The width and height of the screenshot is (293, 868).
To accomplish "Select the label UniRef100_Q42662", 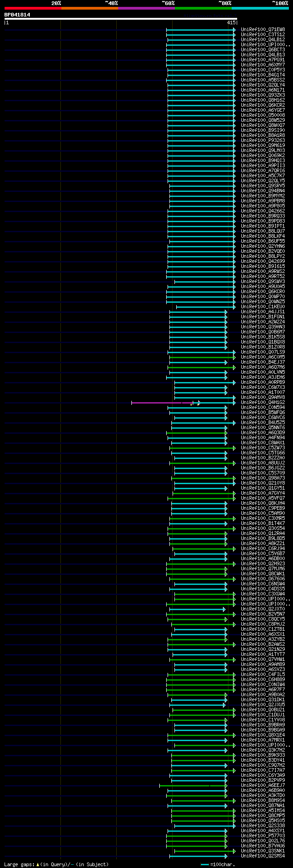I will tap(263, 211).
